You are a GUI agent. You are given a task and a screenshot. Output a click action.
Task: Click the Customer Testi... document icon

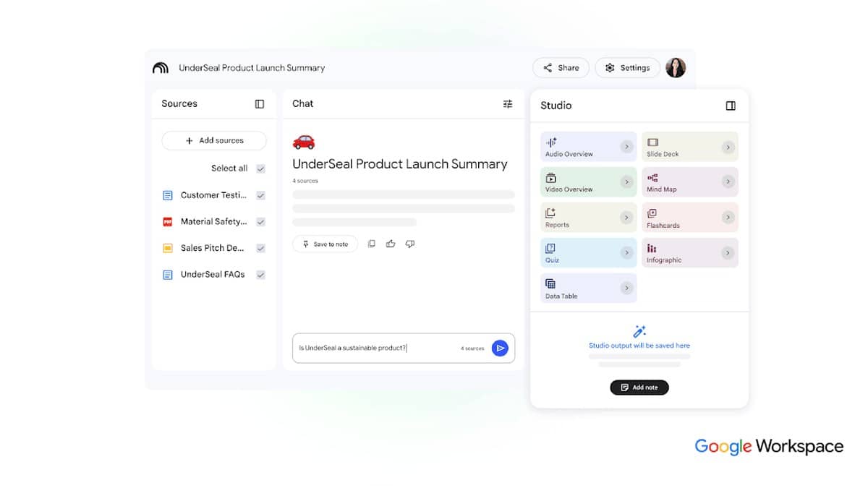point(168,195)
